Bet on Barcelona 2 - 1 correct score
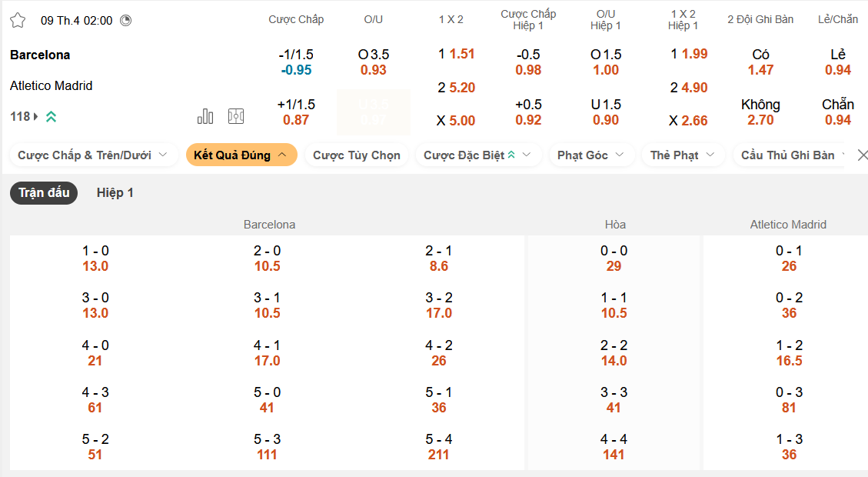Image resolution: width=868 pixels, height=477 pixels. (439, 259)
